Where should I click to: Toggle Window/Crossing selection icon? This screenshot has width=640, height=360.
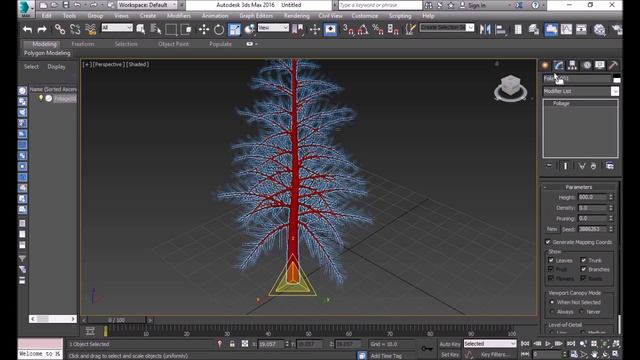coord(186,29)
